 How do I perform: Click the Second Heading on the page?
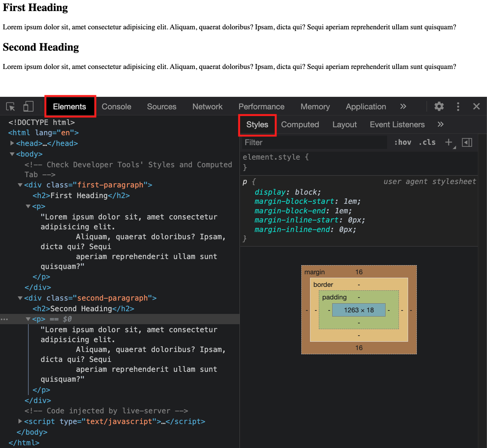coord(41,47)
